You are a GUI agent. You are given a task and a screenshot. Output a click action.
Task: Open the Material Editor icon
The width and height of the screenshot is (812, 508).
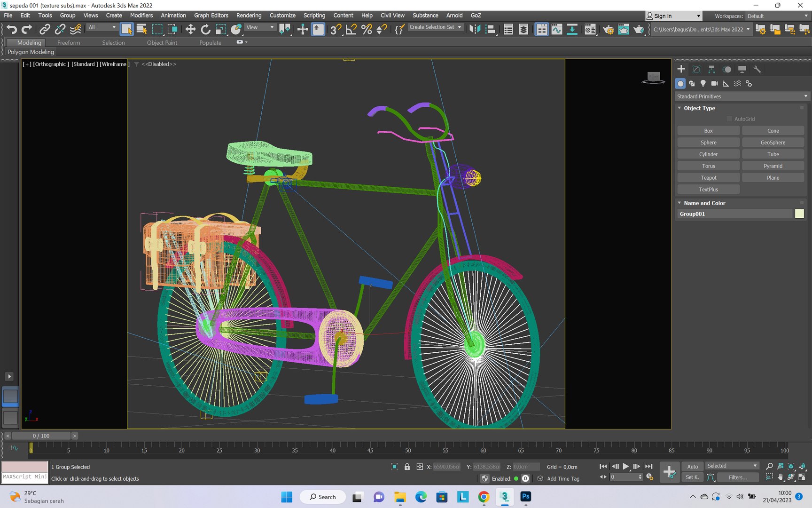pos(590,29)
